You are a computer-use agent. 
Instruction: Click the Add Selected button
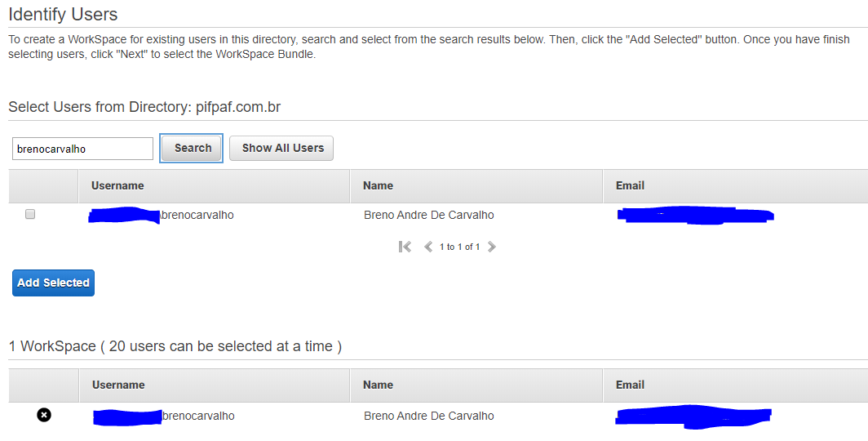coord(53,283)
